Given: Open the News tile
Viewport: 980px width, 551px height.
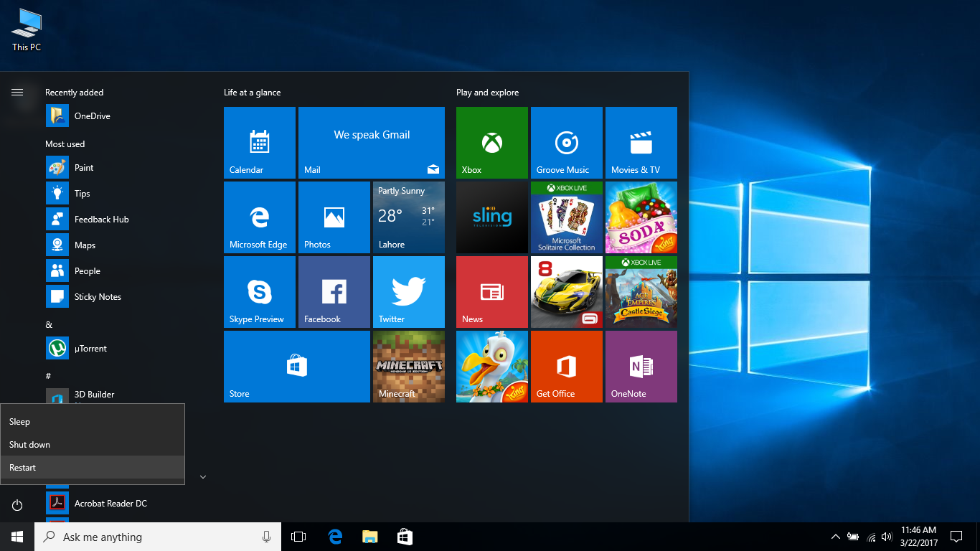Looking at the screenshot, I should click(x=492, y=292).
